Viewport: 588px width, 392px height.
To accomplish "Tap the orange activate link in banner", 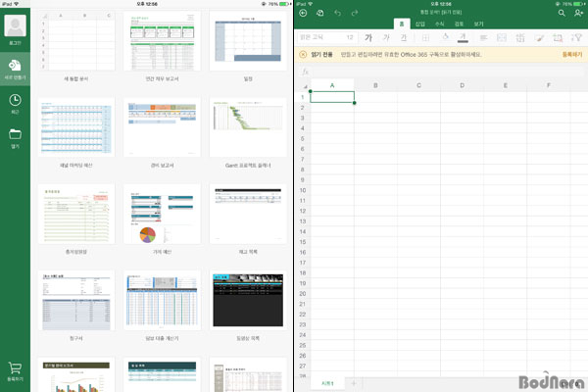I will click(572, 55).
